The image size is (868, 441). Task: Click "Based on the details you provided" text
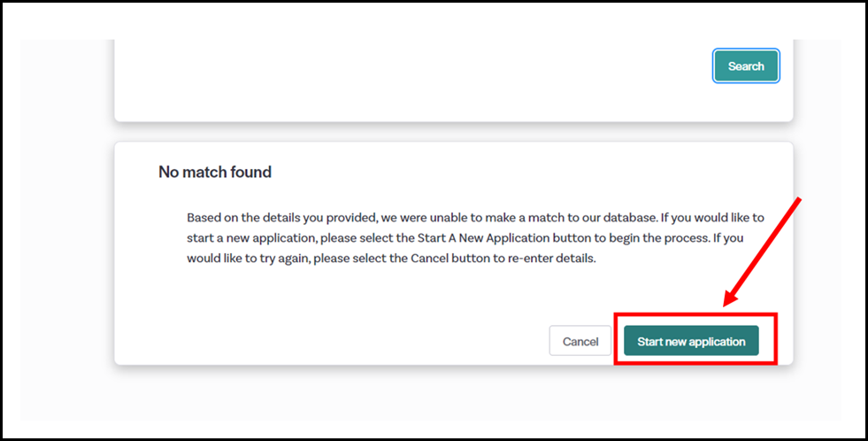[x=276, y=217]
